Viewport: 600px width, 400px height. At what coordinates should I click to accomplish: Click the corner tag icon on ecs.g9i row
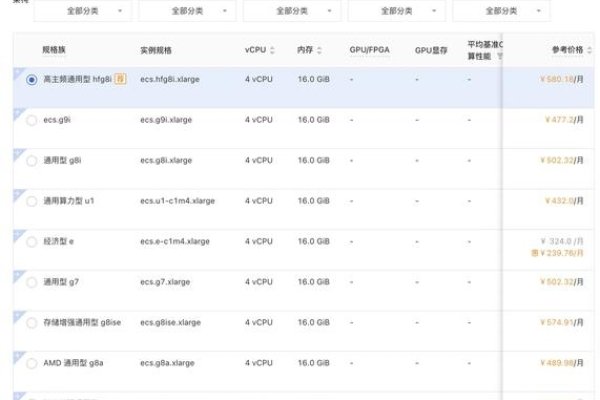(x=17, y=113)
